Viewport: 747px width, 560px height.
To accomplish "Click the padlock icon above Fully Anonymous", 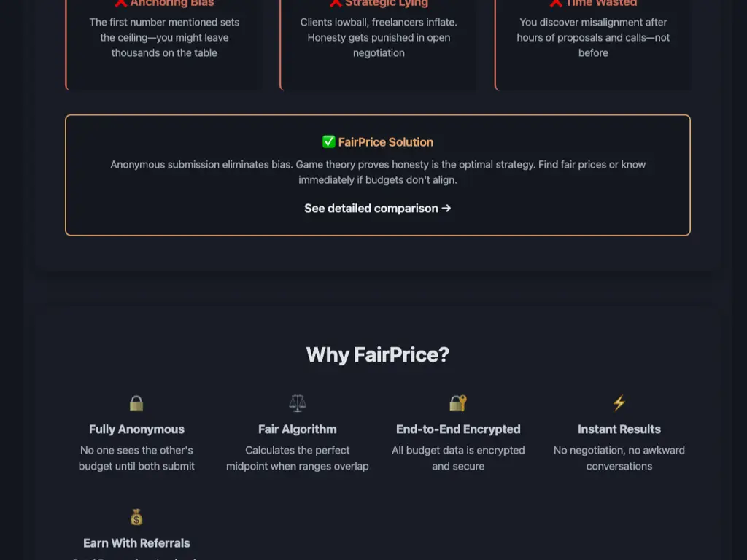I will point(136,403).
